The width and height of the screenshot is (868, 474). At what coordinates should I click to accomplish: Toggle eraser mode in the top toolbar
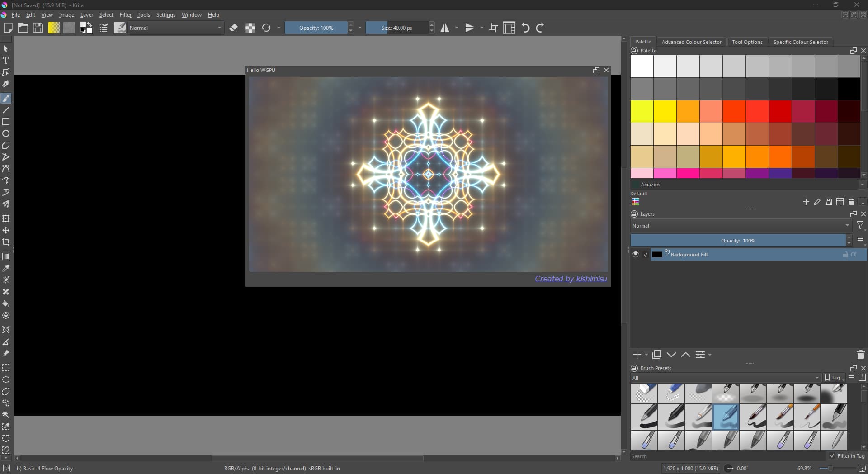(233, 28)
